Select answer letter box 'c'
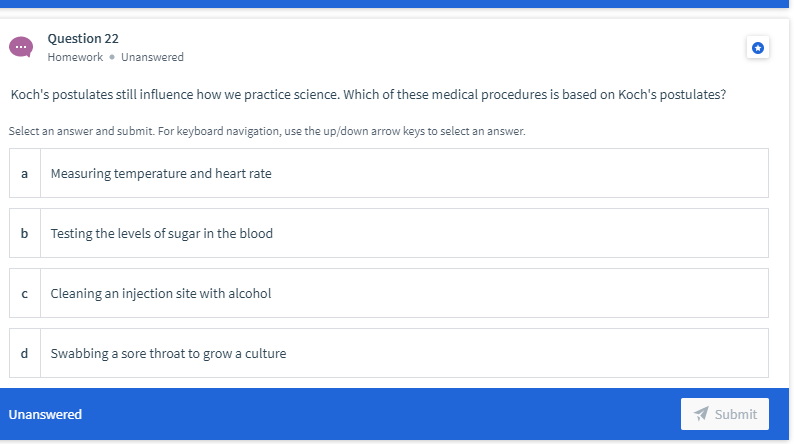 (24, 293)
